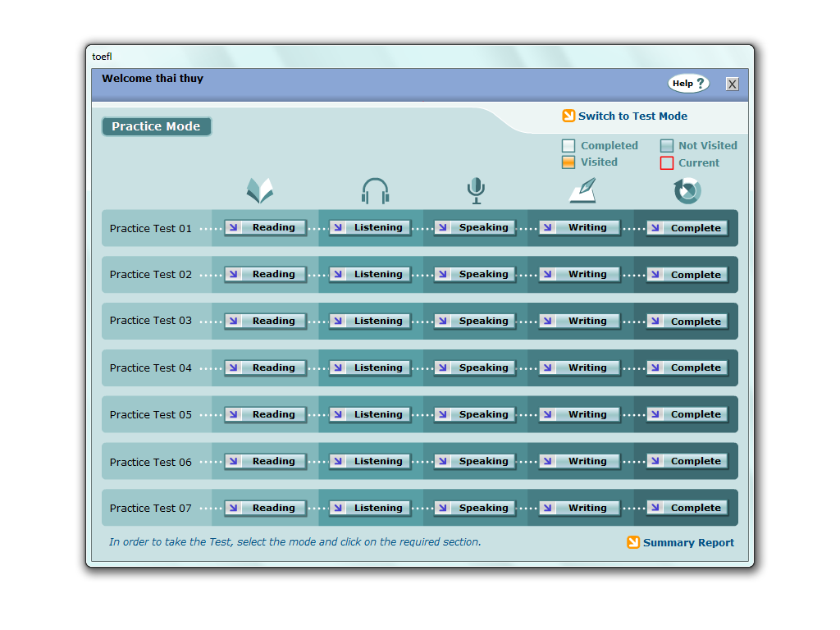Click the Practice Test 04 row label
Image resolution: width=840 pixels, height=630 pixels.
point(151,368)
